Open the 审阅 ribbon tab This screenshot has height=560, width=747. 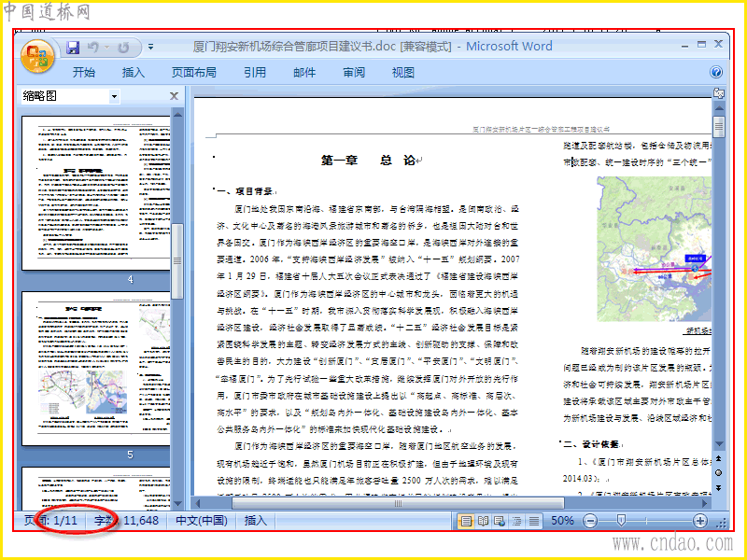pyautogui.click(x=354, y=73)
